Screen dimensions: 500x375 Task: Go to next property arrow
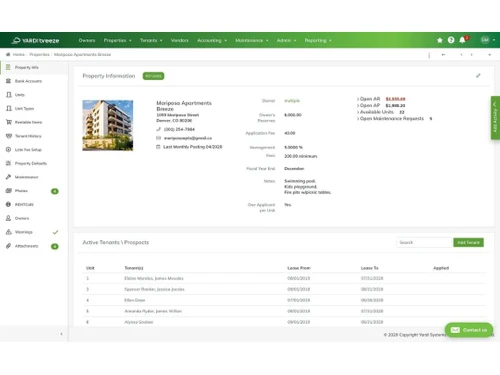471,55
